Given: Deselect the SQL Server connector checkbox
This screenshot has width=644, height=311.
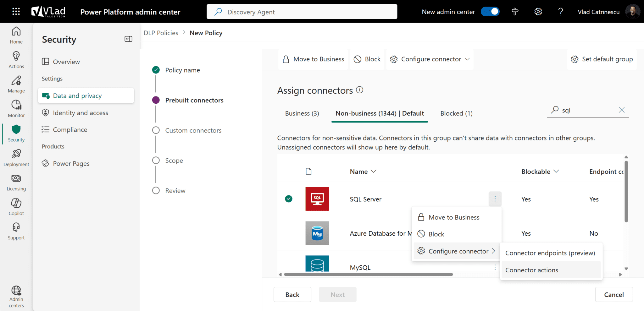Looking at the screenshot, I should coord(288,199).
